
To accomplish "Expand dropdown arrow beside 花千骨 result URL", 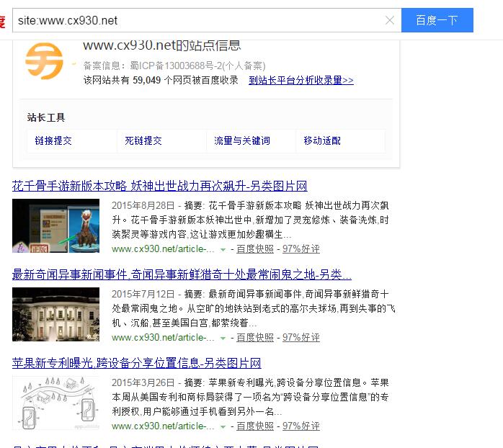I will (x=223, y=249).
